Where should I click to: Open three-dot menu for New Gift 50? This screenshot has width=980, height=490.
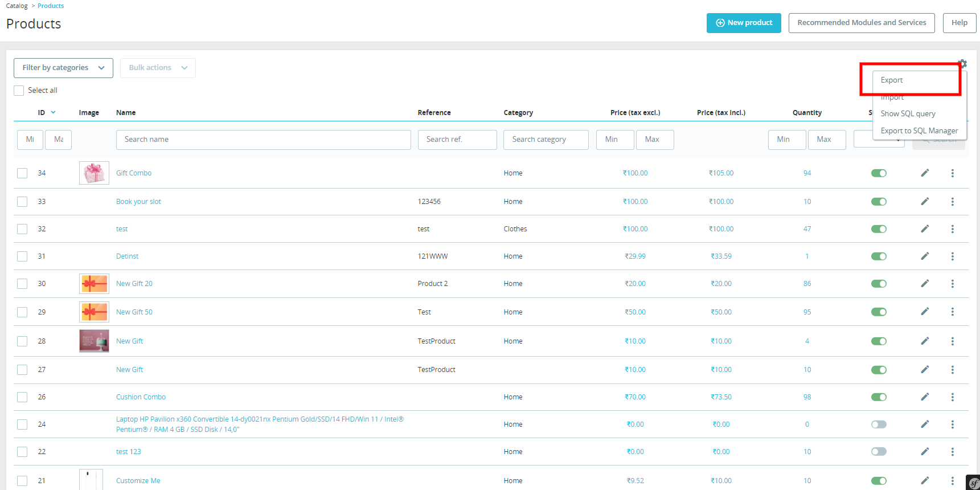click(952, 312)
